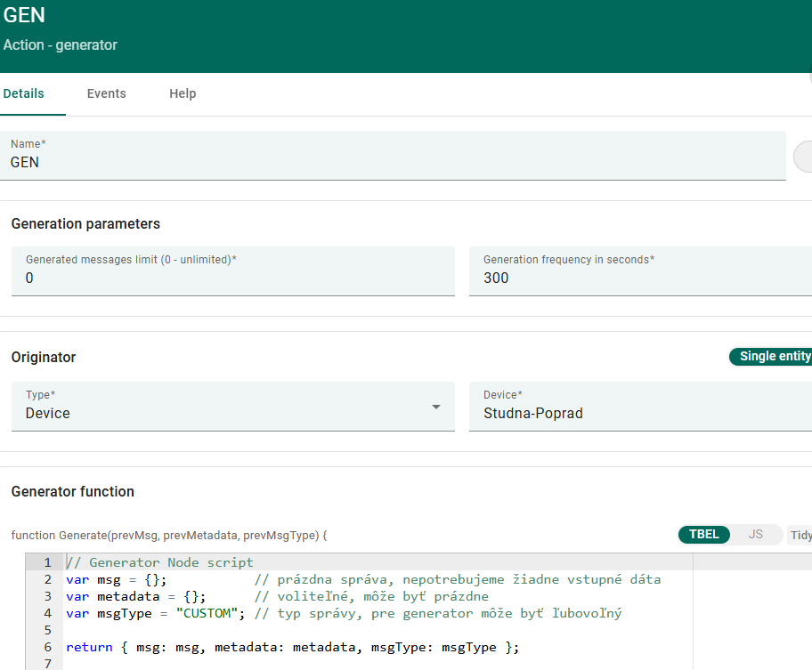Viewport: 812px width, 670px height.
Task: Click the Generation frequency in seconds field
Action: pos(639,278)
